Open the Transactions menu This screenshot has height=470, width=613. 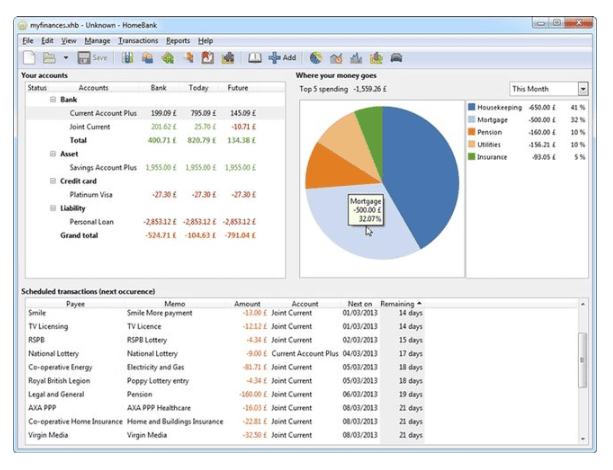coord(138,41)
